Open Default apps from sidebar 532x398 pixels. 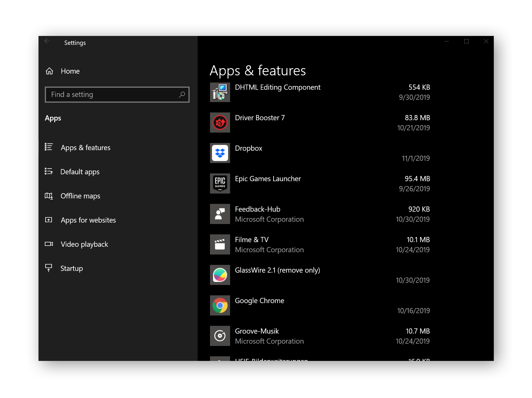80,172
